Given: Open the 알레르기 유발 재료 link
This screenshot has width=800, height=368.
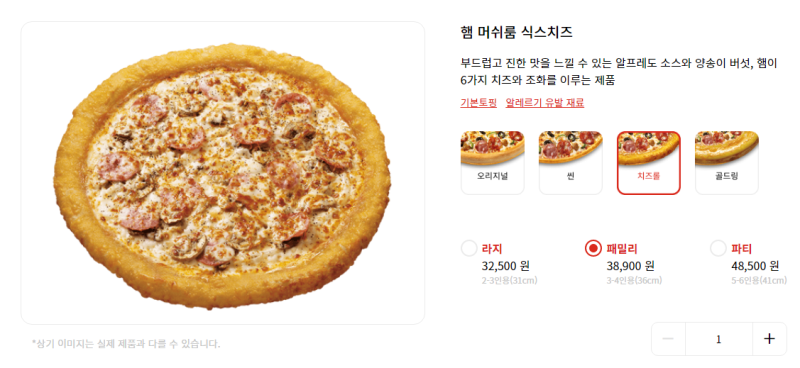Looking at the screenshot, I should point(545,103).
